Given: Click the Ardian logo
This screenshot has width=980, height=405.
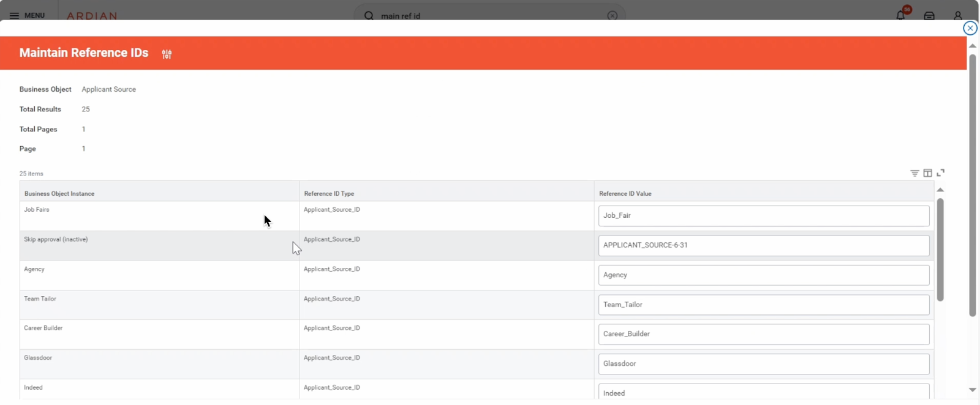Looking at the screenshot, I should click(x=92, y=16).
